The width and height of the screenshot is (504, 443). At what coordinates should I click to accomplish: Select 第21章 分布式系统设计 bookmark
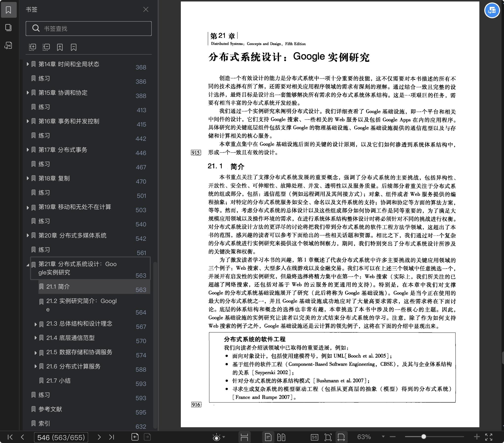coord(90,268)
